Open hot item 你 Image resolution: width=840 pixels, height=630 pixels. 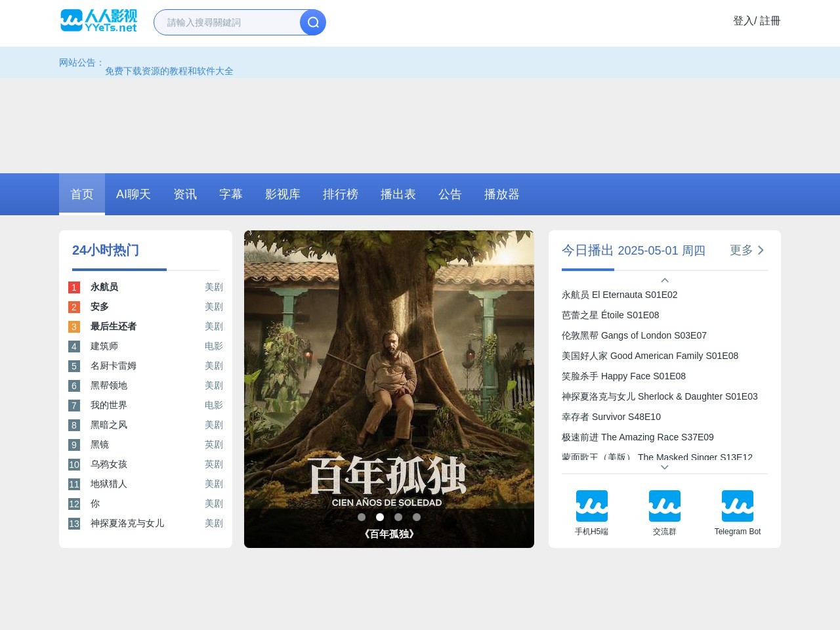95,503
